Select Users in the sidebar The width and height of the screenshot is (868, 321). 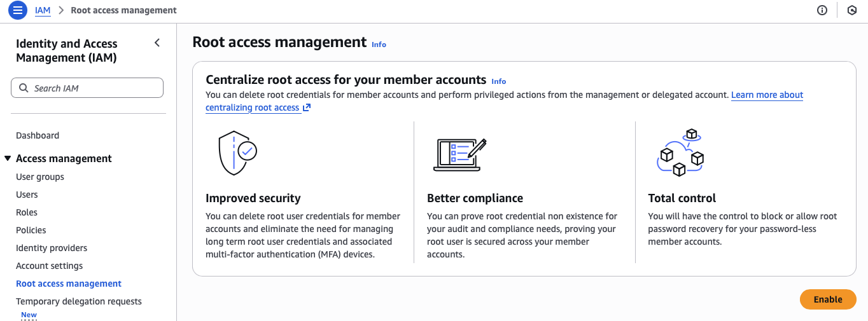click(x=27, y=195)
